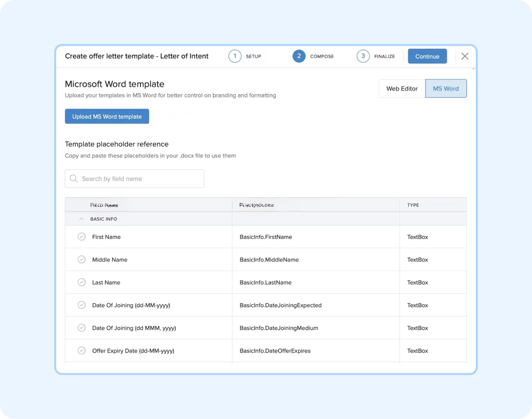Image resolution: width=532 pixels, height=419 pixels.
Task: Click TextBox type in Last Name row
Action: (x=417, y=283)
